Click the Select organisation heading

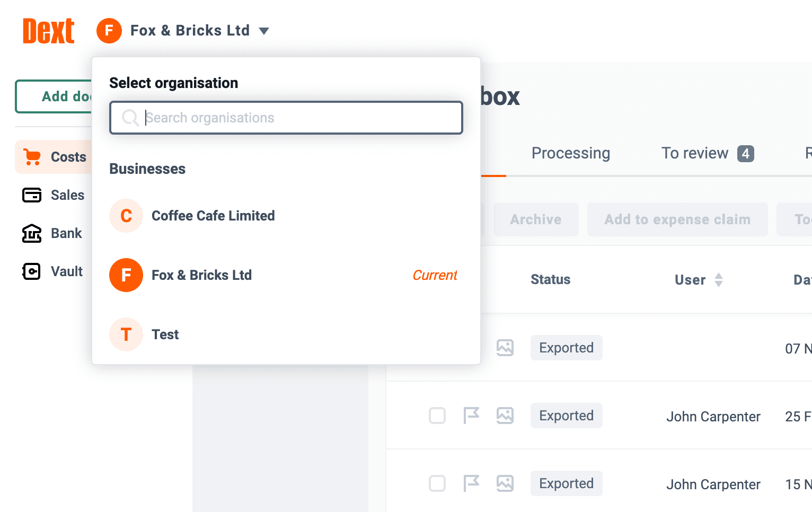[x=174, y=83]
